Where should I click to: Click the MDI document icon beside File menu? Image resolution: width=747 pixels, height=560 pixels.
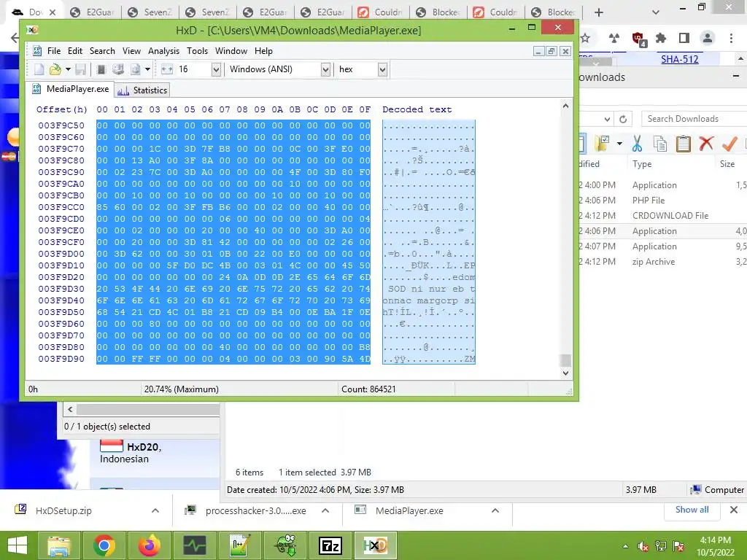coord(37,51)
